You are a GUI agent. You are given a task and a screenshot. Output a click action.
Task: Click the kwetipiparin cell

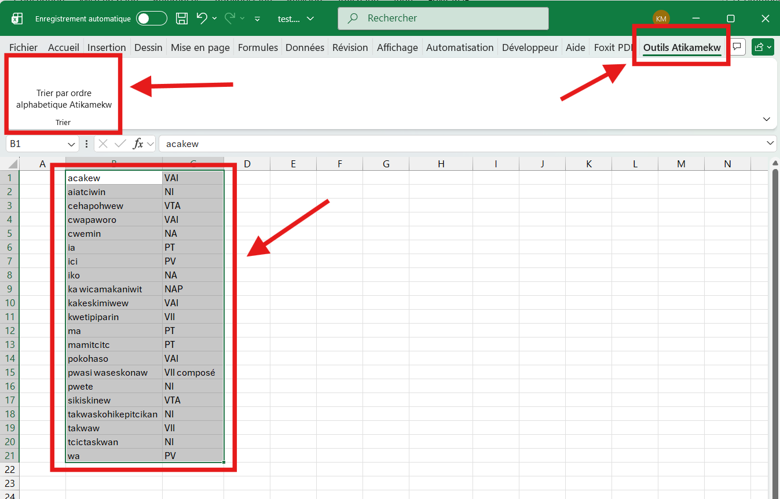(114, 317)
